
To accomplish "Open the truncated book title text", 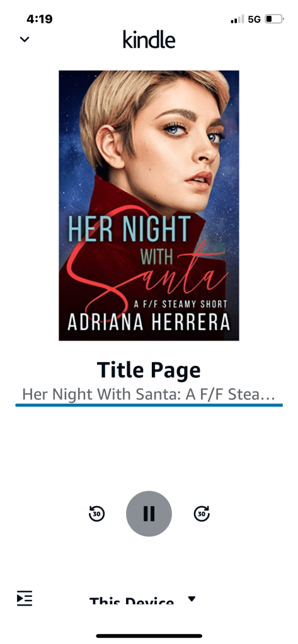I will pos(149,394).
